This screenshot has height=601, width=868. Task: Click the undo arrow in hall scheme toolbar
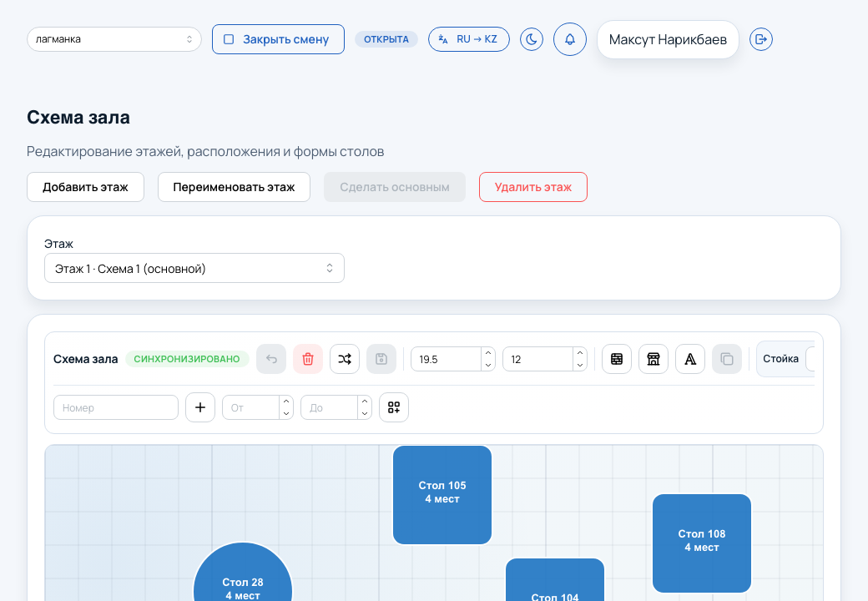pyautogui.click(x=271, y=359)
